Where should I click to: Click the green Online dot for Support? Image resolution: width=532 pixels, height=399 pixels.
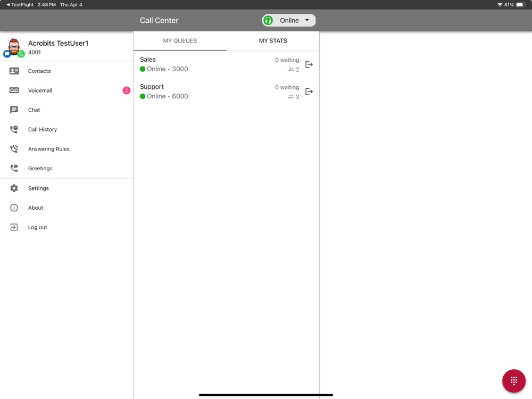pos(143,96)
